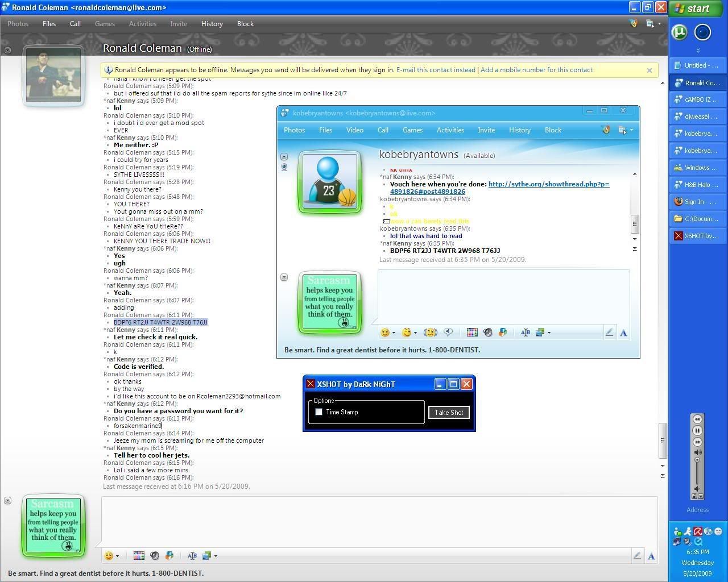Viewport: 728px width, 582px height.
Task: Enable Time Stamp checkbox in XSHOT
Action: tap(319, 412)
